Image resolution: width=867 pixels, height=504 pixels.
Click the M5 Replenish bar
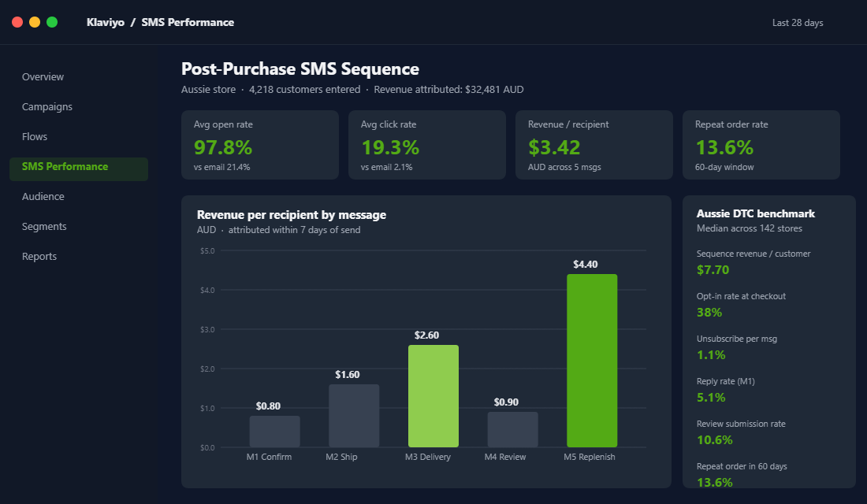592,361
